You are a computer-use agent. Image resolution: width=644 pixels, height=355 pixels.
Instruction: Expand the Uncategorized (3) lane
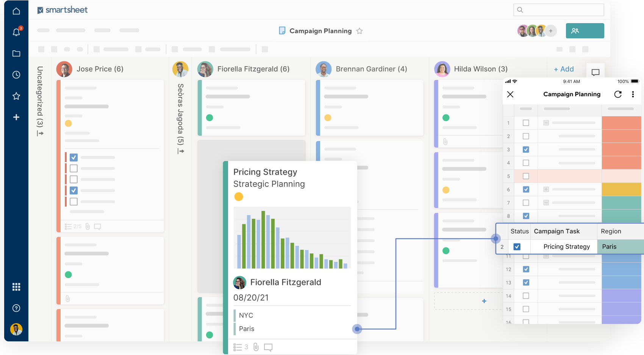coord(40,133)
